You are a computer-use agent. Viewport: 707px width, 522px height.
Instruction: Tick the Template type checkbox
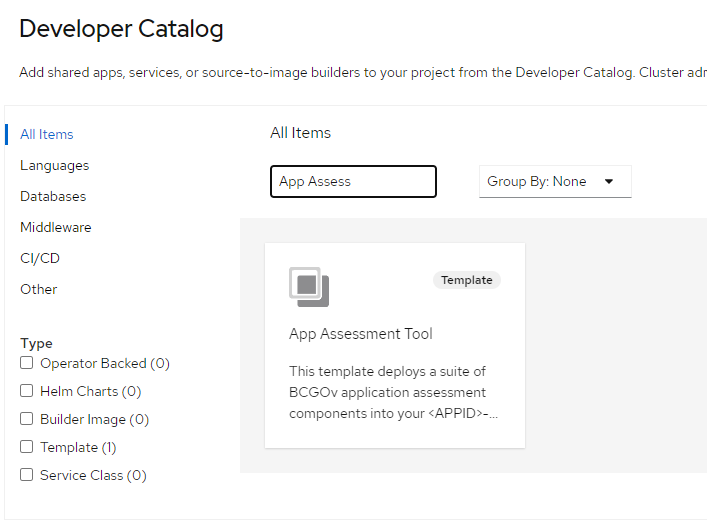point(27,447)
